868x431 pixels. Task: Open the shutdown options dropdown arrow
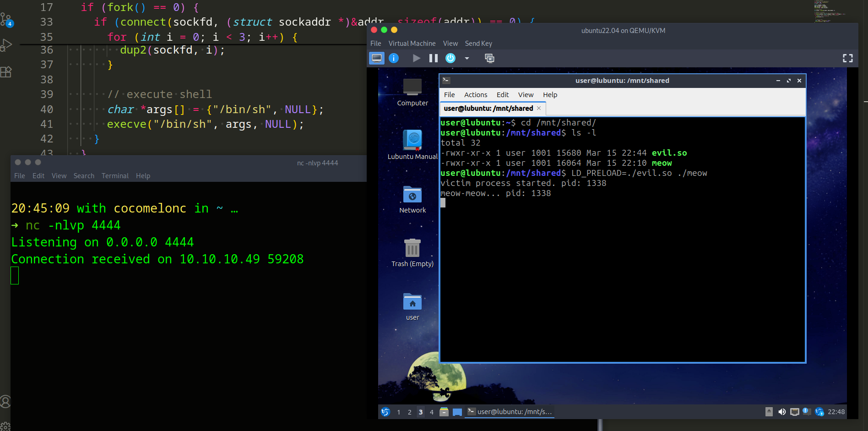467,59
